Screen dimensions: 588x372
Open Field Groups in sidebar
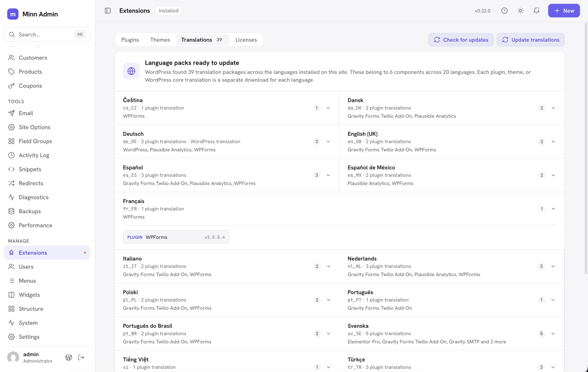click(x=47, y=141)
